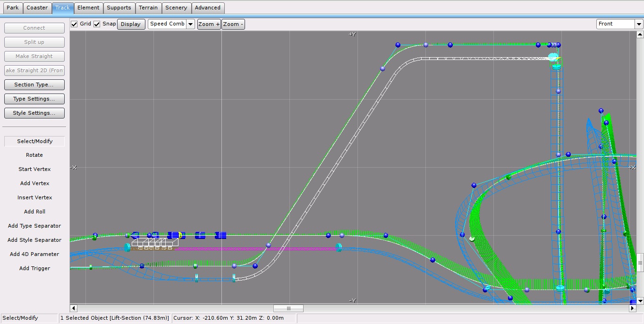Open the Terrain tab

pyautogui.click(x=148, y=8)
